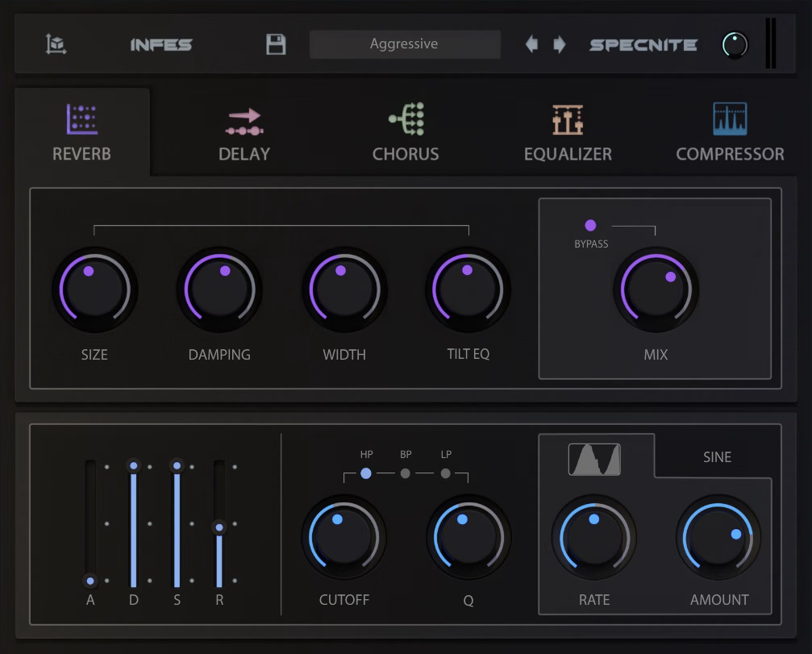Click the INFES logo

click(161, 45)
